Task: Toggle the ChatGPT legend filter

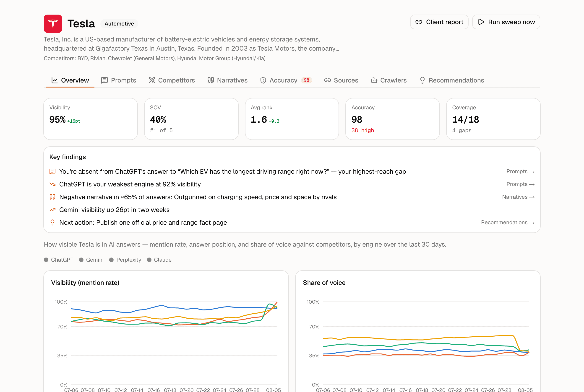Action: coord(59,260)
